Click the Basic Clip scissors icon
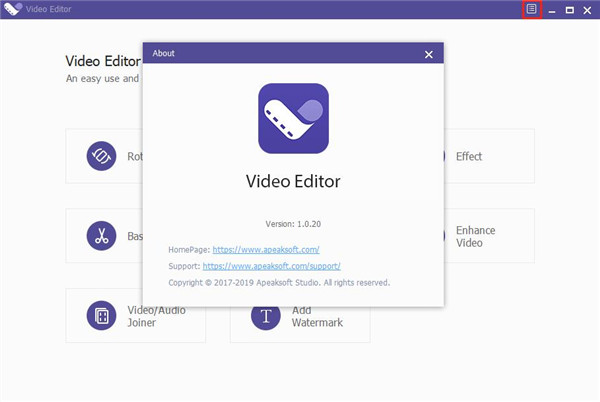 click(x=101, y=236)
